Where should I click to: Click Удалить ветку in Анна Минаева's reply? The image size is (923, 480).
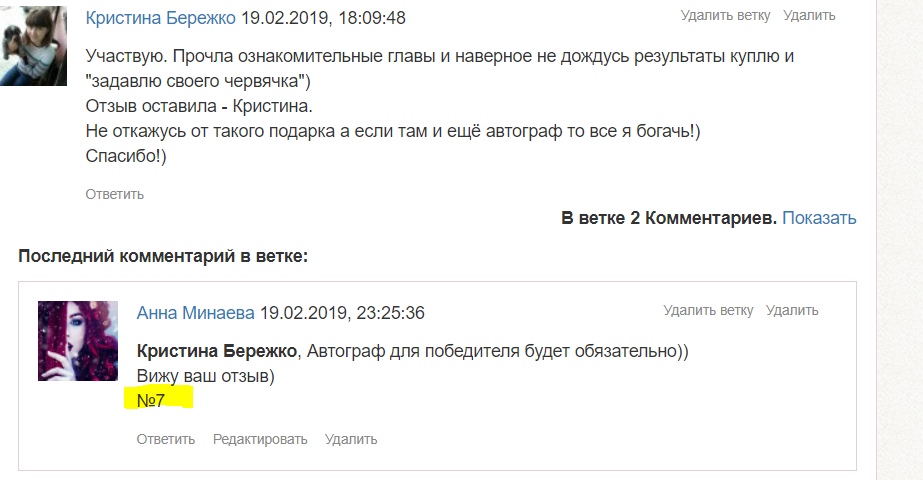(708, 311)
